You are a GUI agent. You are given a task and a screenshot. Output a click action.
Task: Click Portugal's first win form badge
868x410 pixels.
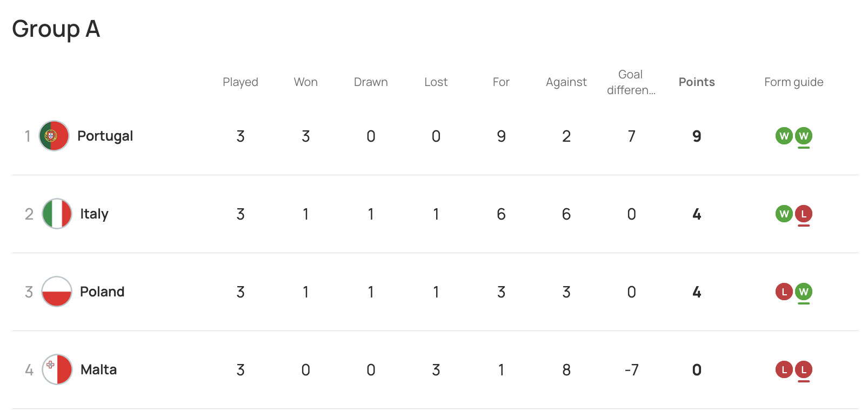[x=784, y=136]
